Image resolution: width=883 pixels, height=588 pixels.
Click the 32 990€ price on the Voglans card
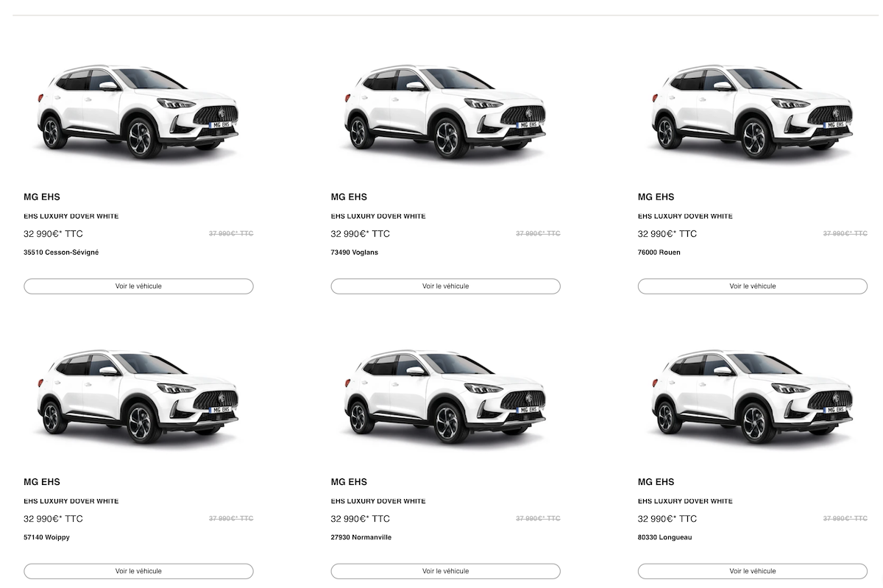[360, 234]
